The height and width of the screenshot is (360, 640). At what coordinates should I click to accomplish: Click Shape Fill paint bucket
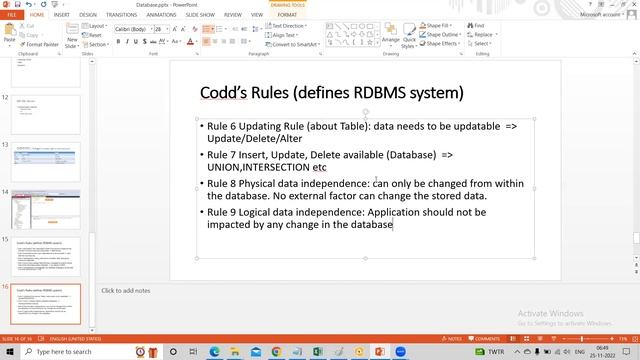[423, 25]
